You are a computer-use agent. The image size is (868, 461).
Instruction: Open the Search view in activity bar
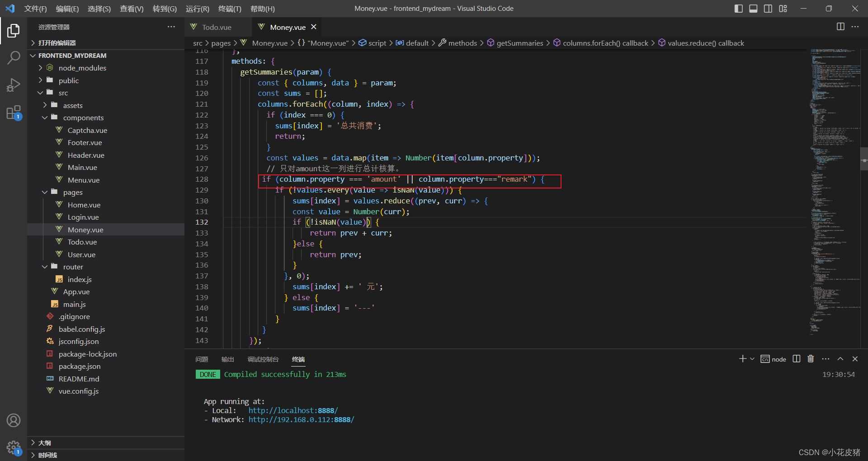(x=14, y=57)
